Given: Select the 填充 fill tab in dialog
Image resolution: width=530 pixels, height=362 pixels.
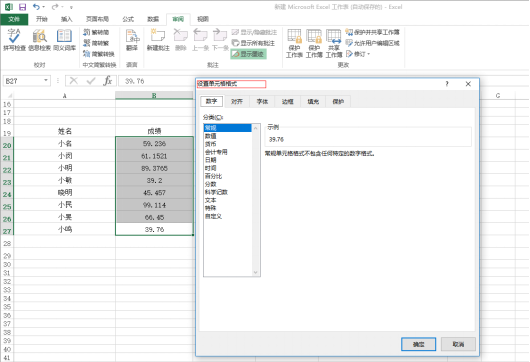Looking at the screenshot, I should [313, 101].
